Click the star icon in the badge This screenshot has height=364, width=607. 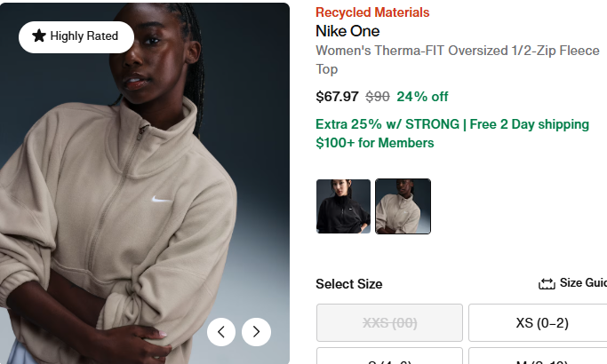pyautogui.click(x=38, y=36)
